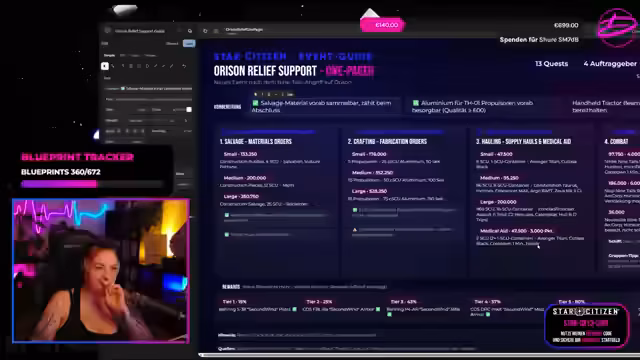
Task: Click the search icon in the editor panel header
Action: point(190,31)
